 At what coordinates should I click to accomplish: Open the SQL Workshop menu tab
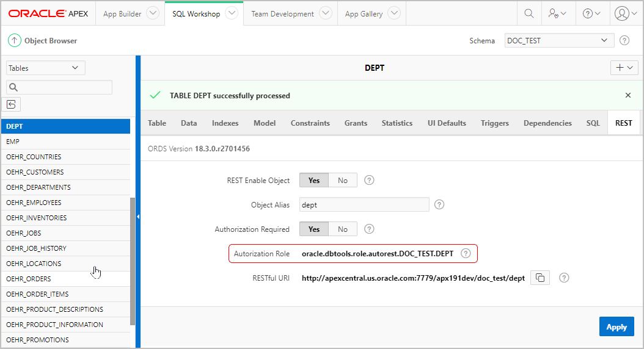(196, 13)
